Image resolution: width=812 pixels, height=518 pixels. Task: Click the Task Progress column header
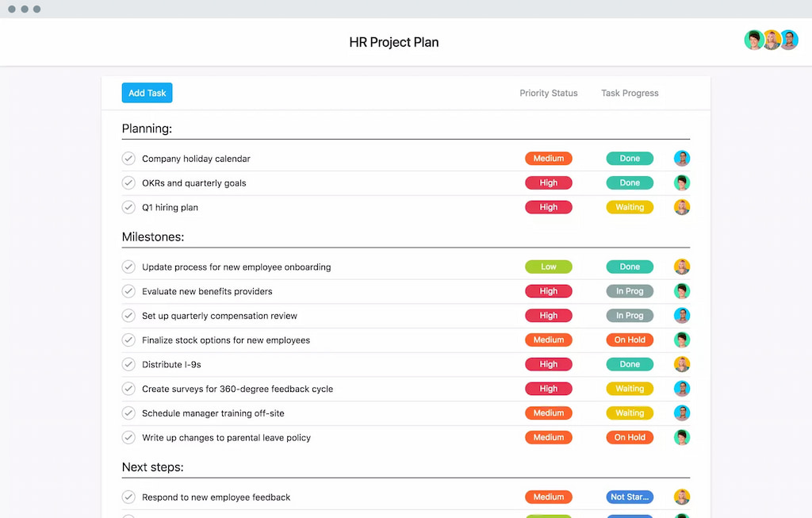(x=629, y=93)
